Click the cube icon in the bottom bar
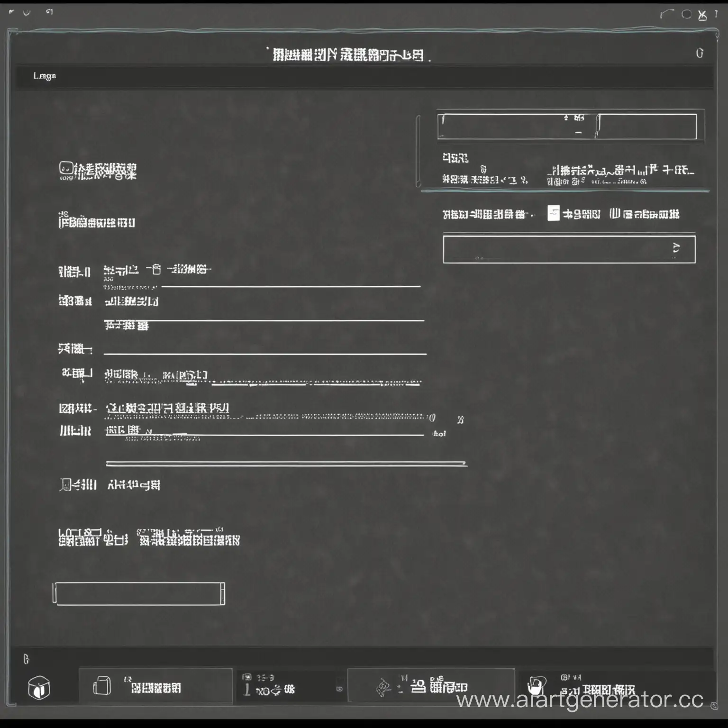This screenshot has width=728, height=728. 39,688
